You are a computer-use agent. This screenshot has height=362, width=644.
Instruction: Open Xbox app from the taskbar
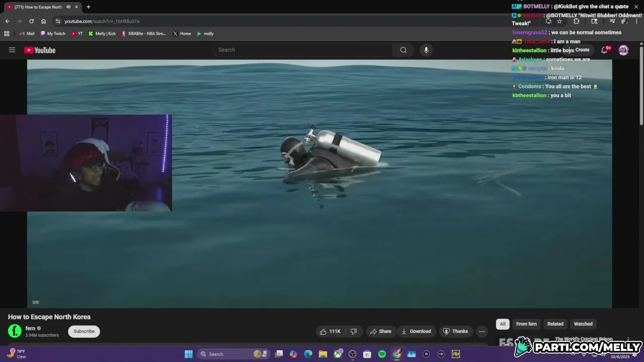coord(338,354)
